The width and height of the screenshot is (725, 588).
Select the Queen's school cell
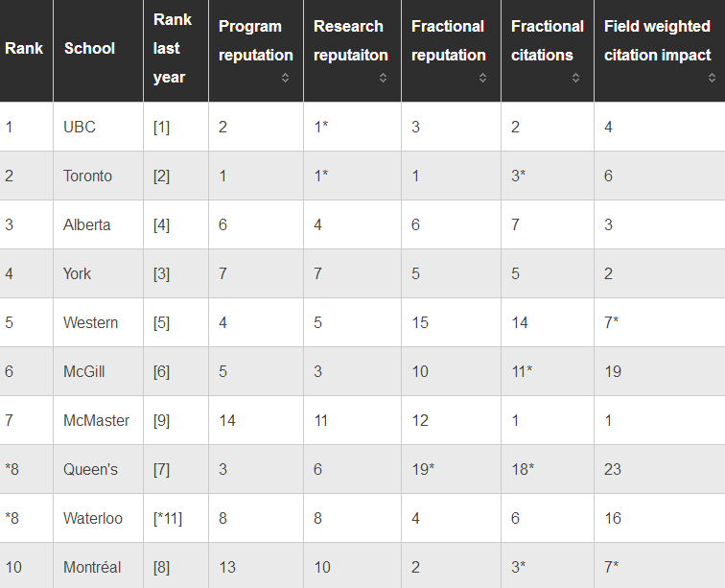[x=90, y=470]
